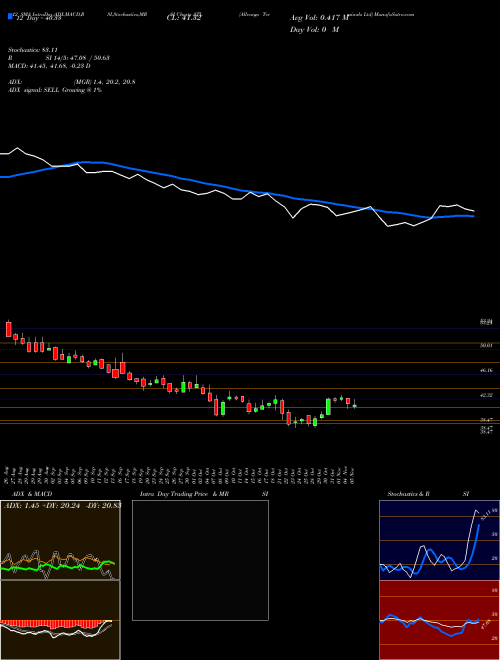Click 'ADX signal: SELL Growing @ 1%' text
This screenshot has width=500, height=660.
click(55, 90)
